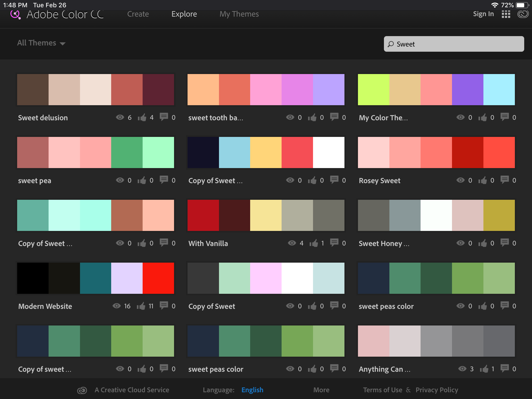The image size is (532, 399).
Task: Click the search magnifier icon
Action: point(391,44)
